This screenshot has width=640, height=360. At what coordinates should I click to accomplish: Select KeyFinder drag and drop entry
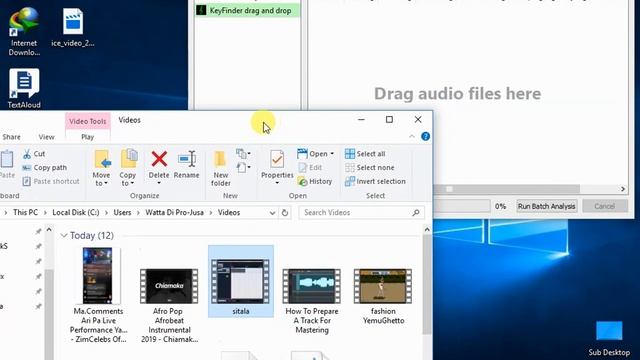(247, 11)
